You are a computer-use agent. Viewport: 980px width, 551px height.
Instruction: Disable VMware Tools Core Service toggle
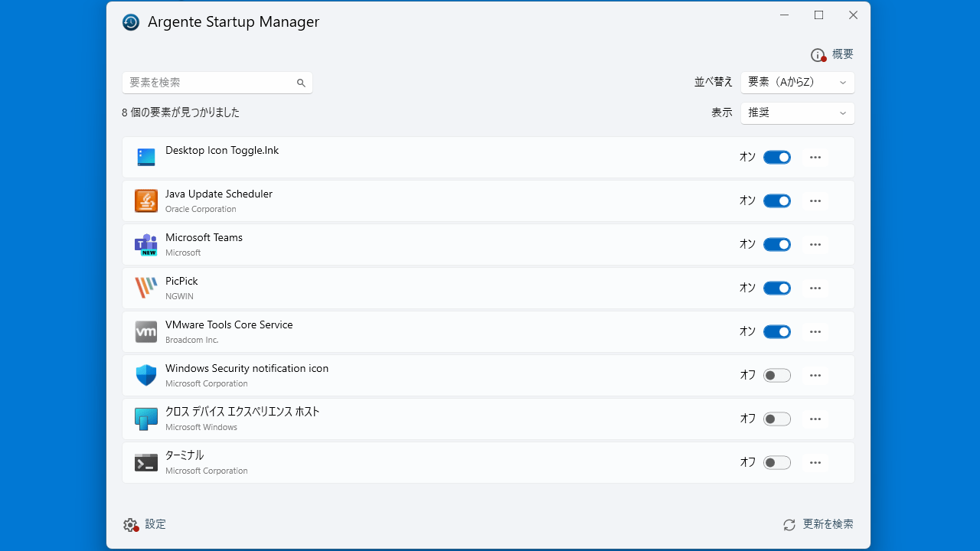(777, 331)
